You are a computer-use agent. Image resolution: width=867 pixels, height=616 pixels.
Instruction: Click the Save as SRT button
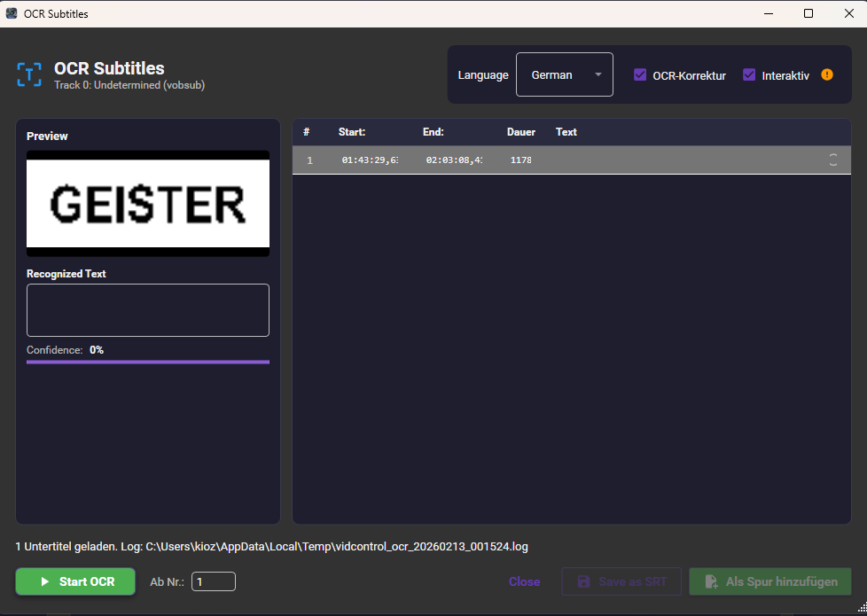click(x=621, y=581)
